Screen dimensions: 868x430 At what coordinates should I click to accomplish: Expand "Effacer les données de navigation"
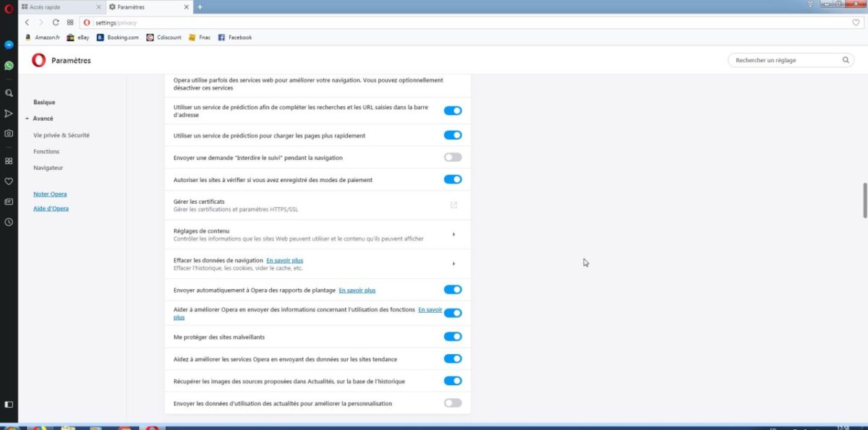pos(454,264)
